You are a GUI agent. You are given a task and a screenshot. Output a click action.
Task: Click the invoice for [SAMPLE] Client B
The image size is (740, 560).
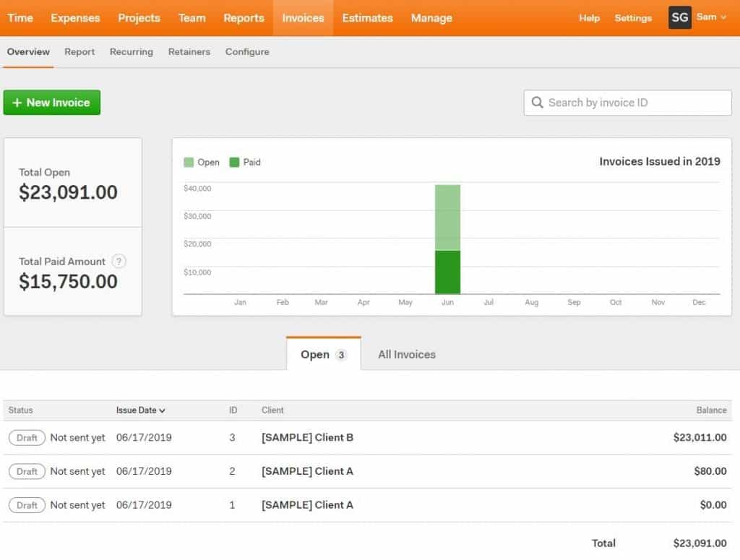(306, 437)
